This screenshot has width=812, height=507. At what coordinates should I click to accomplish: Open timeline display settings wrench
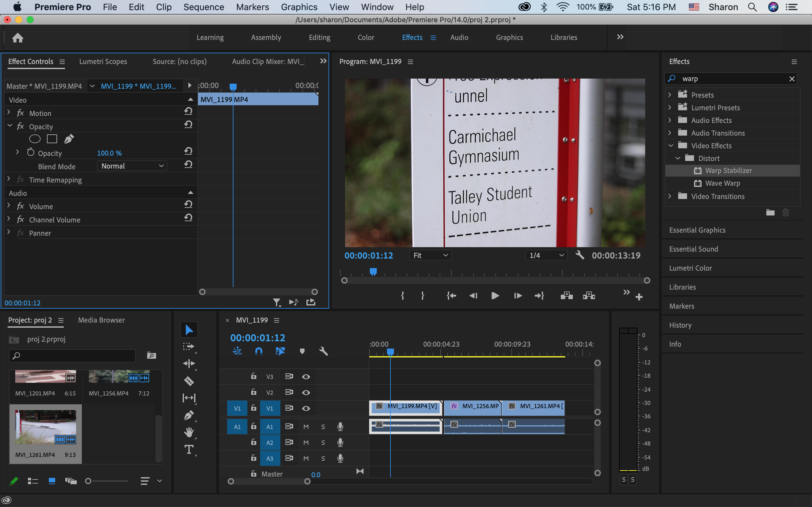point(323,351)
